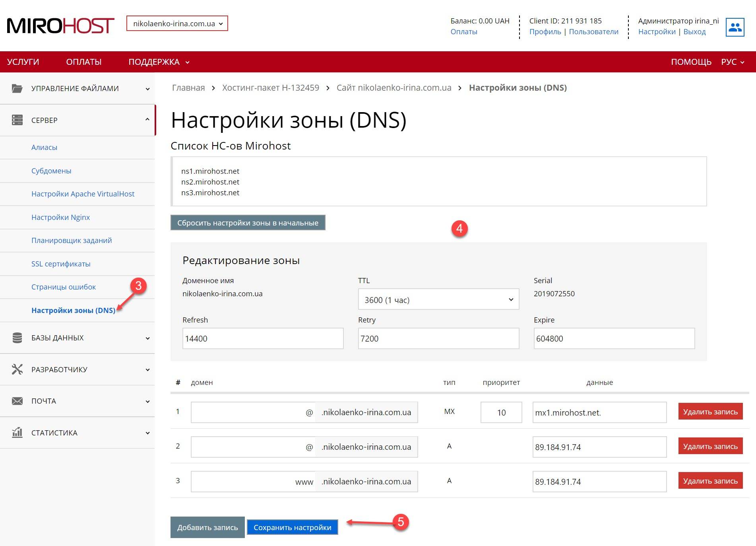Click Добавить запись button
Viewport: 756px width, 546px height.
207,527
